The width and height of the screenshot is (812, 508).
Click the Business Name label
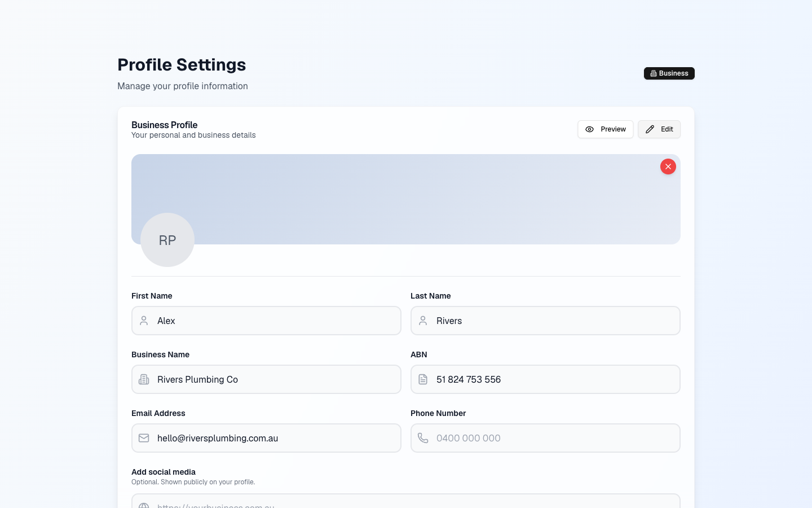pyautogui.click(x=160, y=354)
